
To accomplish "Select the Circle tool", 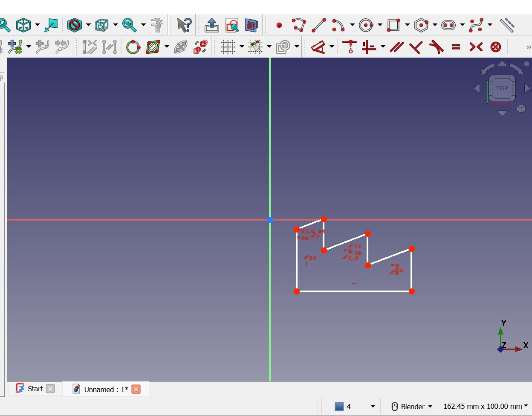I will [366, 25].
